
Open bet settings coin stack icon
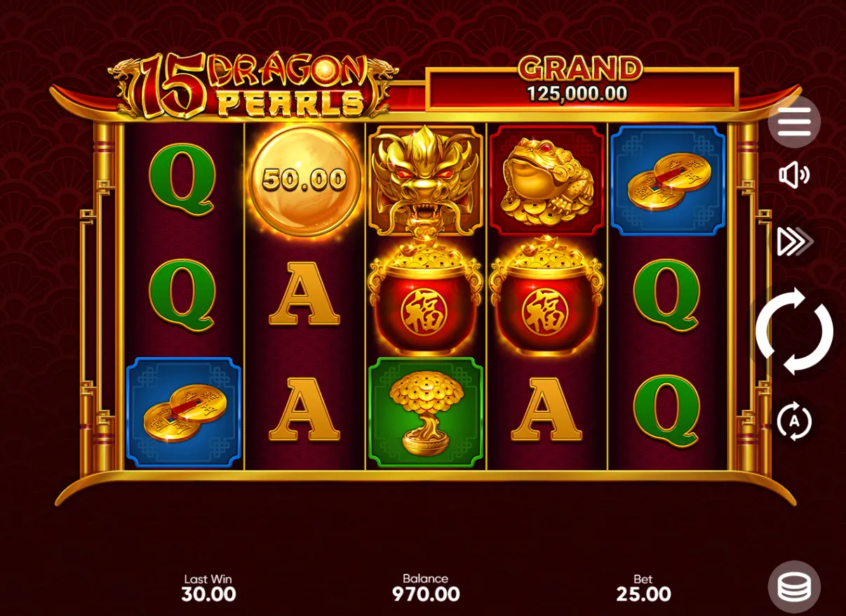[794, 587]
